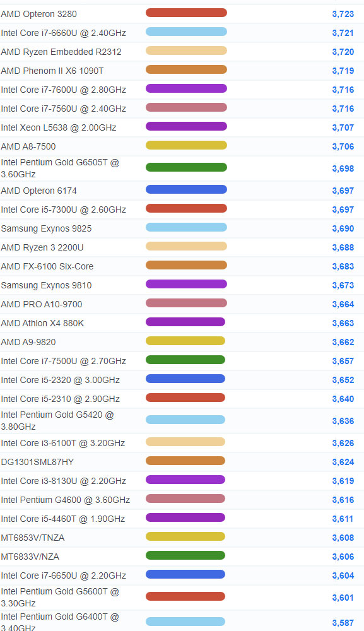
Task: Click Intel Core i5-2320 @ 3.00GHz
Action: coord(61,380)
